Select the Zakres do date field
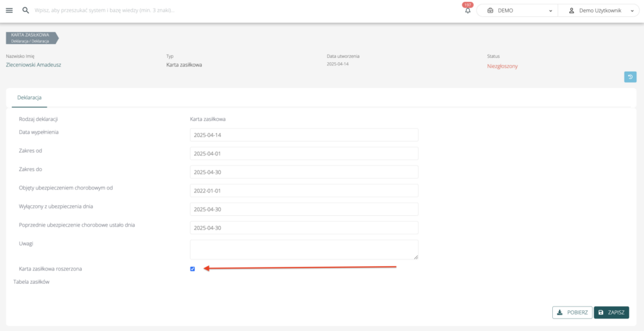 tap(304, 172)
